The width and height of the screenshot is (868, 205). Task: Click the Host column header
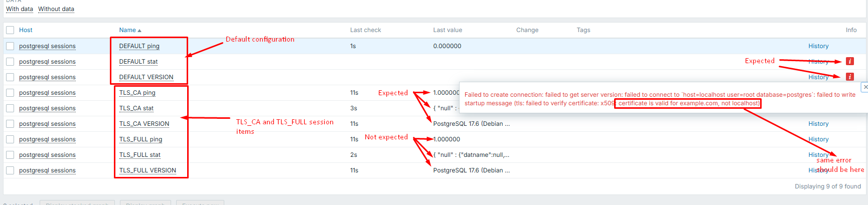(x=26, y=30)
